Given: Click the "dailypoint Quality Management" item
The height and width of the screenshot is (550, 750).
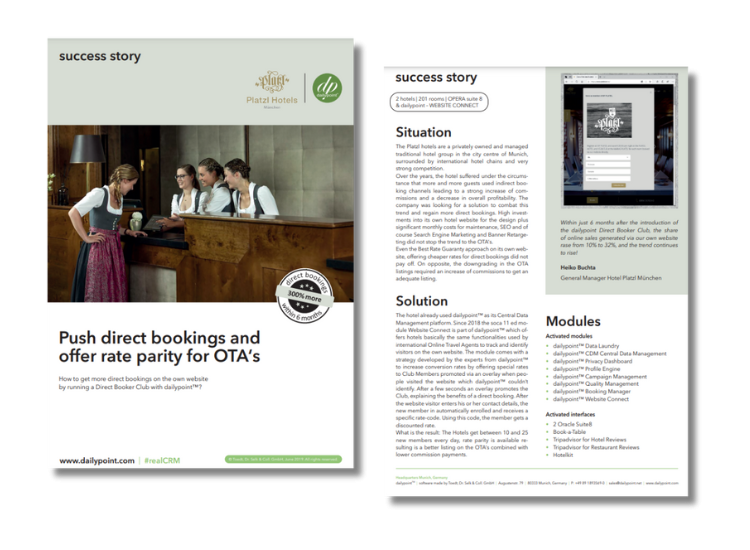Looking at the screenshot, I should click(596, 384).
